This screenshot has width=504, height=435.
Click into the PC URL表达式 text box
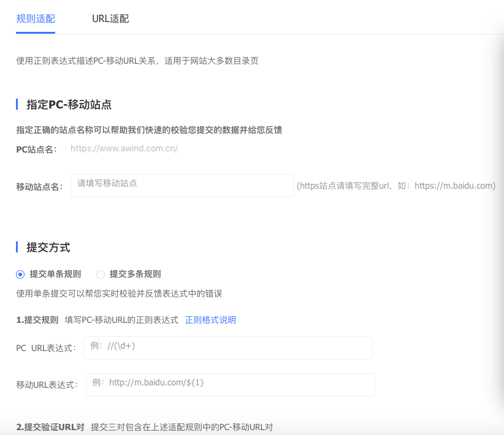click(x=227, y=347)
